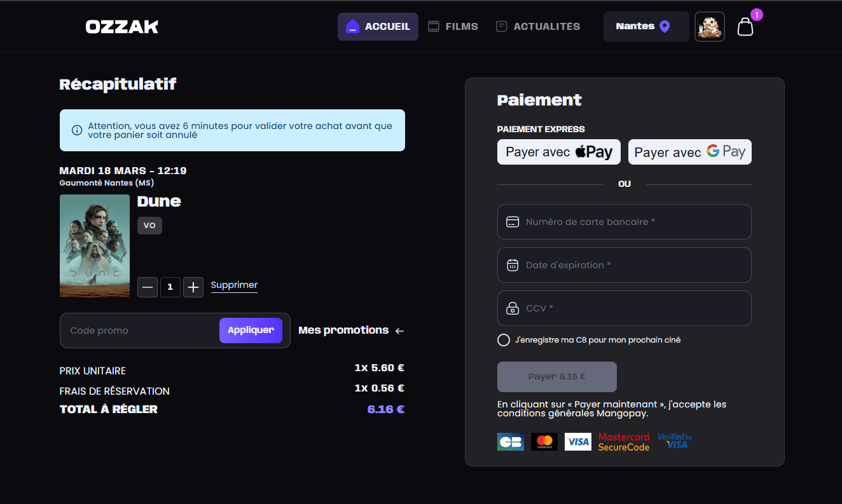This screenshot has height=504, width=842.
Task: Go to the Accueil tab
Action: [378, 27]
